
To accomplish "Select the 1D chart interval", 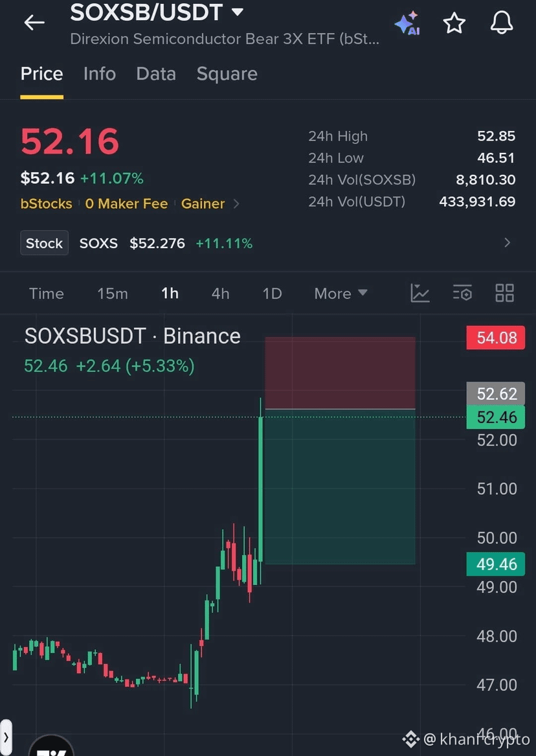I will pos(272,293).
